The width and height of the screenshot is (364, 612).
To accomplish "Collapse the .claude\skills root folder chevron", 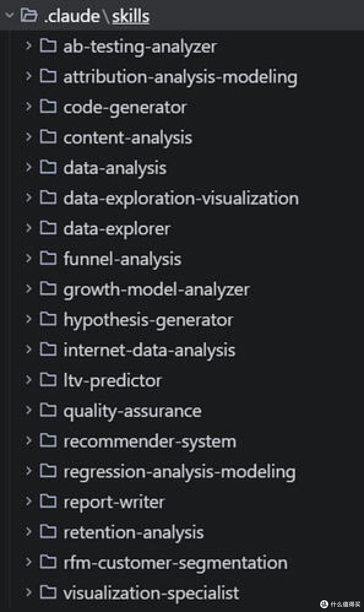I will [x=9, y=15].
